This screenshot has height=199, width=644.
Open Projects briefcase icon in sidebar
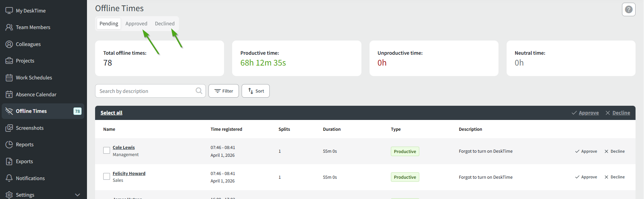(9, 61)
